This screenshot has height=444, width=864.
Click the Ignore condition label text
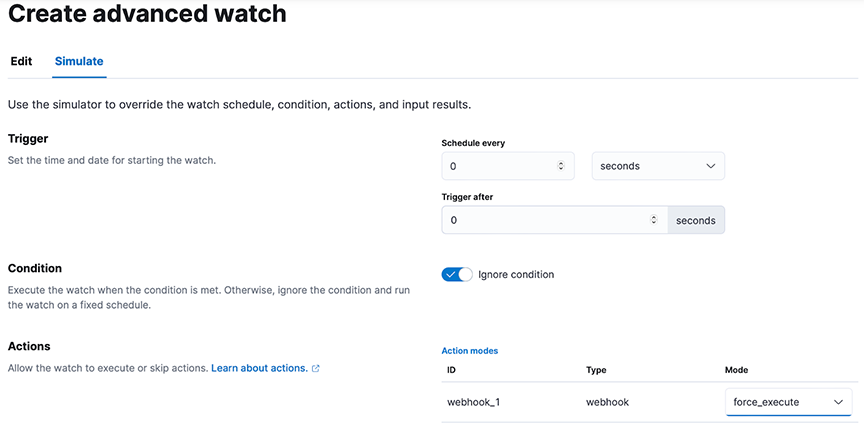516,274
